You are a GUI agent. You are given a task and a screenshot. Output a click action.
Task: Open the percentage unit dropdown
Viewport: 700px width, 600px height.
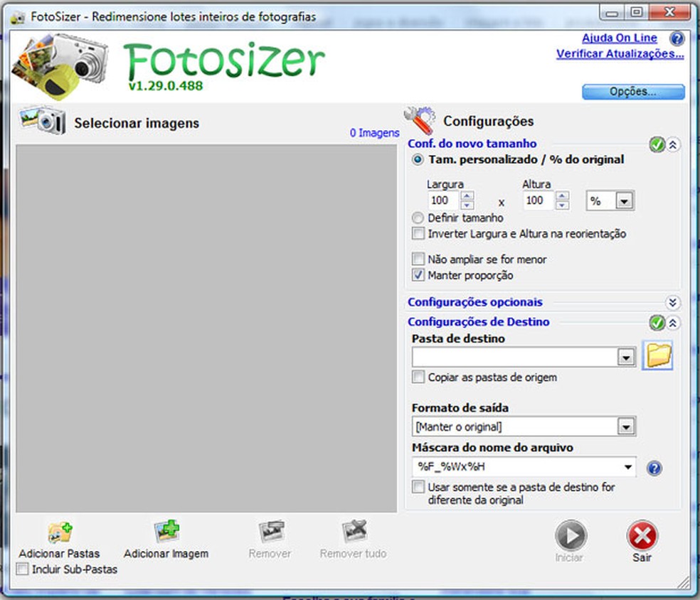tap(625, 200)
